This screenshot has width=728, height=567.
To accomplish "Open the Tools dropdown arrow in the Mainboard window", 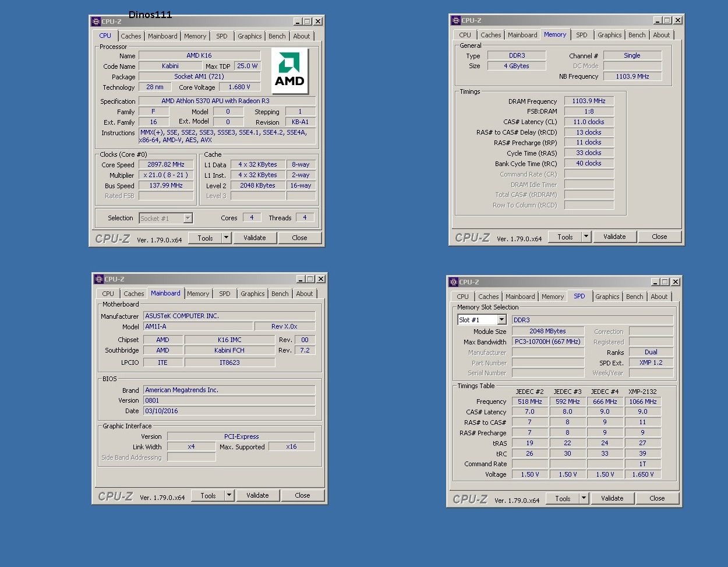I will pos(229,495).
